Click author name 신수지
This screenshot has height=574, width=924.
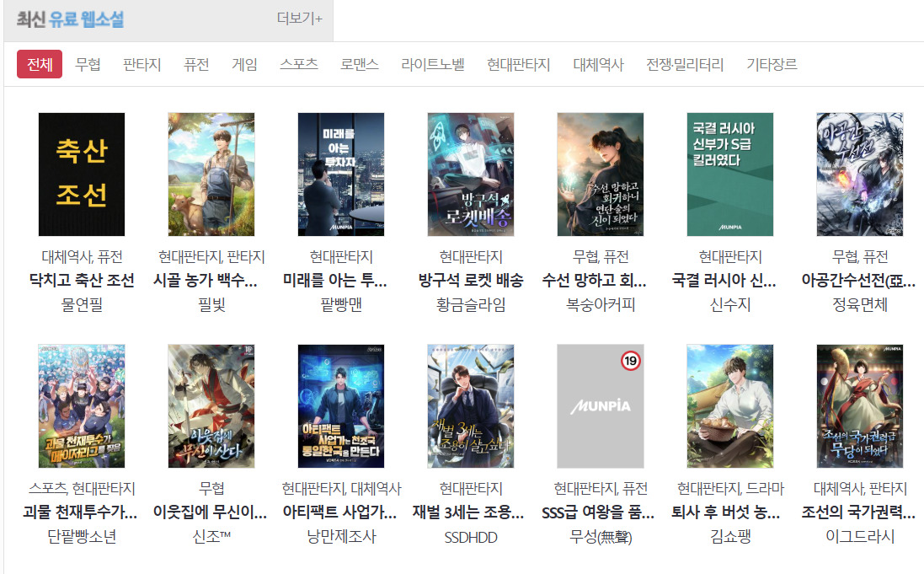[730, 305]
